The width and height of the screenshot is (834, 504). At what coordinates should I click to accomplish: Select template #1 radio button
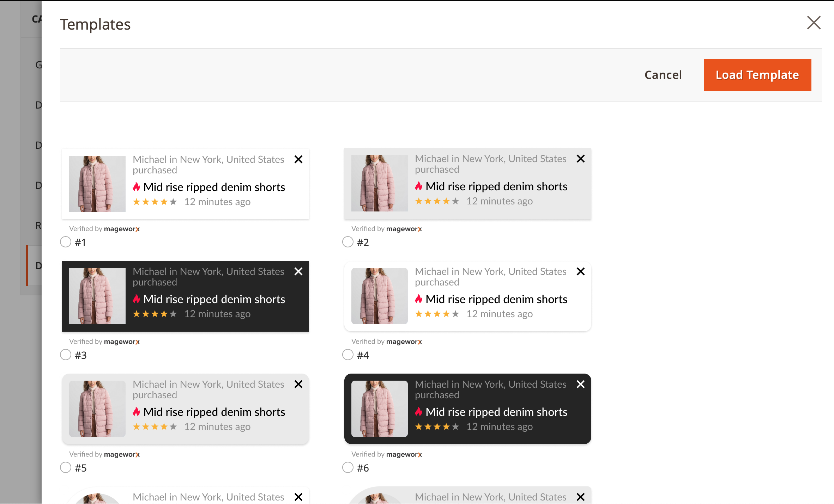(66, 242)
